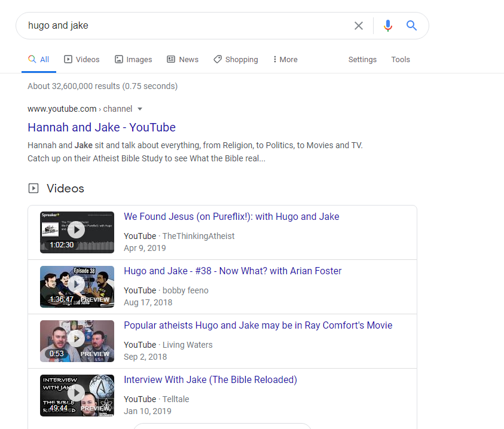Click the www.youtube.com › channel URL text
The width and height of the screenshot is (504, 429).
[x=80, y=109]
